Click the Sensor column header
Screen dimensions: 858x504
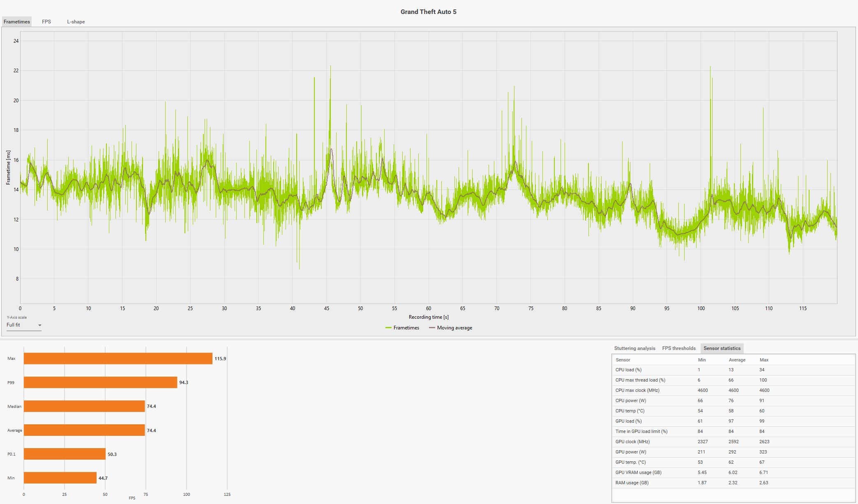click(623, 360)
